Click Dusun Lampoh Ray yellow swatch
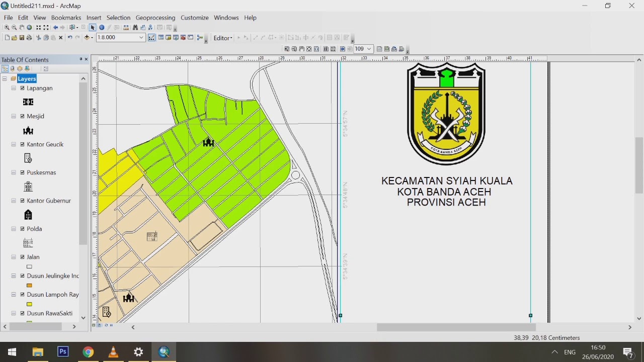 tap(29, 304)
